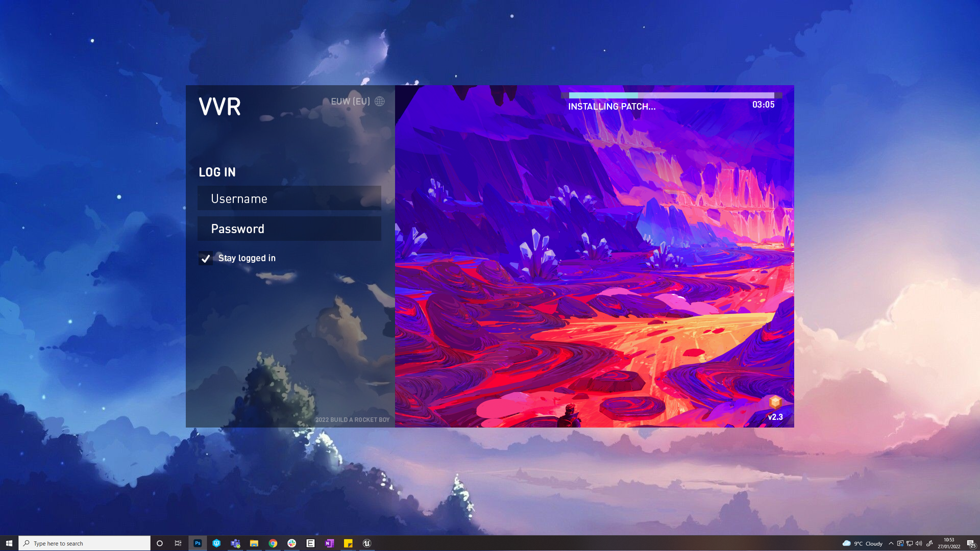The height and width of the screenshot is (551, 980).
Task: Click the globe region icon
Action: [x=380, y=102]
